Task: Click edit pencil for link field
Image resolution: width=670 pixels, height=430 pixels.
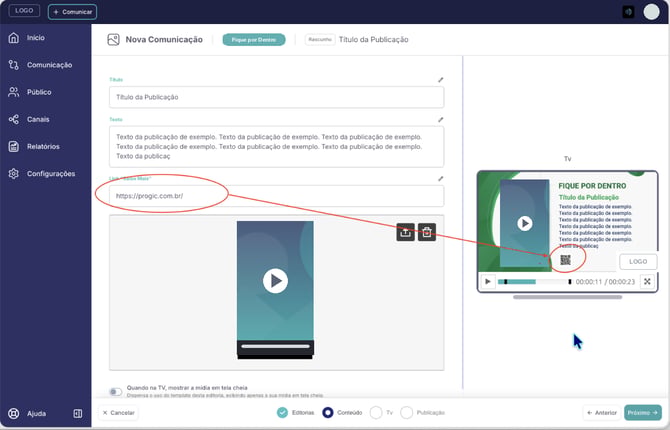Action: pos(441,179)
